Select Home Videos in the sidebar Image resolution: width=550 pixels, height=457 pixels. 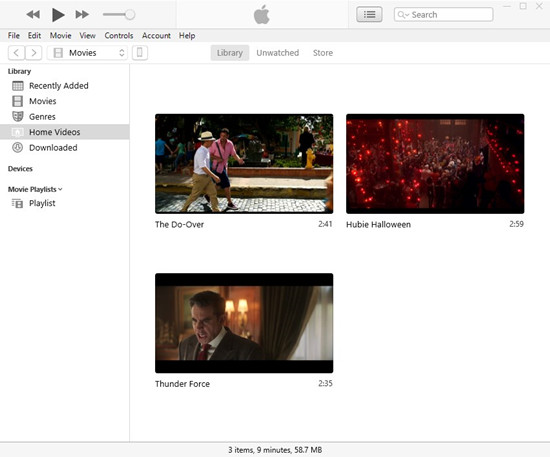(x=65, y=132)
